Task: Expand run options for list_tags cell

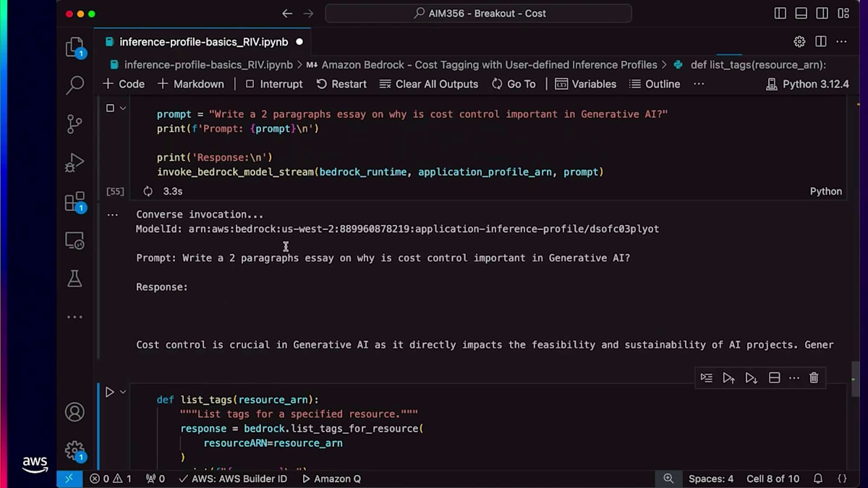Action: [x=123, y=392]
